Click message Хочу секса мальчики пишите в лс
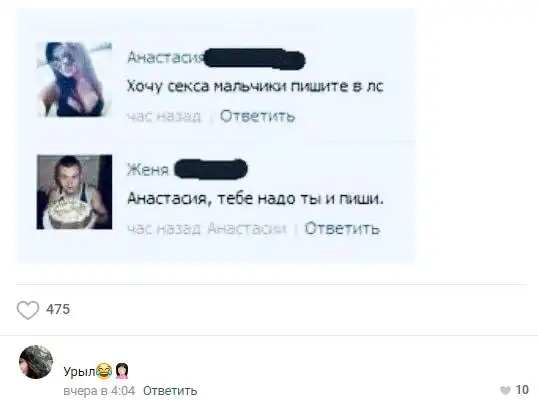538x401 pixels. [255, 86]
